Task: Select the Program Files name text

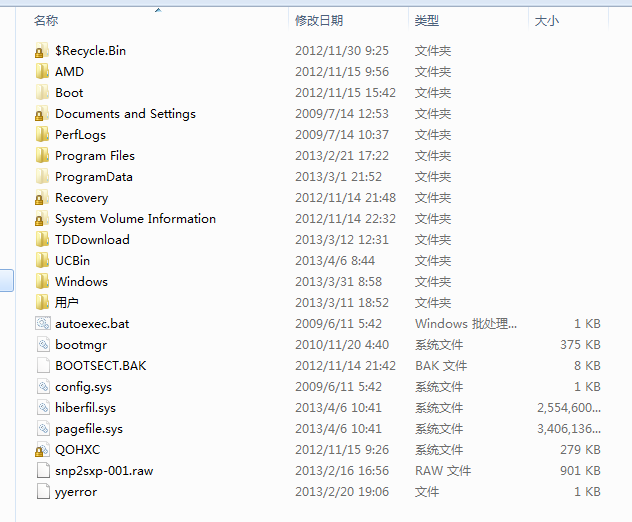Action: tap(95, 156)
